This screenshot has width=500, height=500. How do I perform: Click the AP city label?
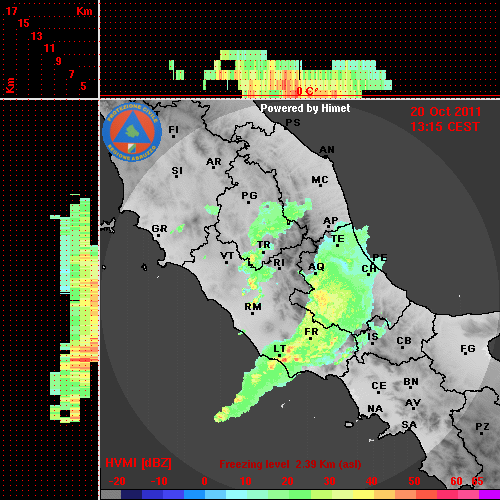(331, 221)
